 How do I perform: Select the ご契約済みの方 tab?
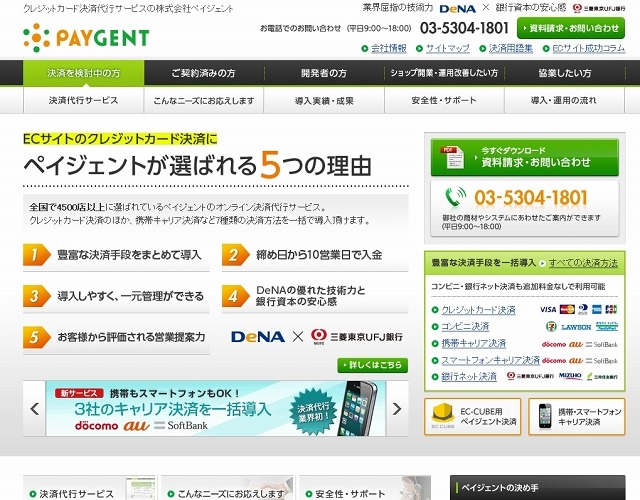click(x=203, y=73)
